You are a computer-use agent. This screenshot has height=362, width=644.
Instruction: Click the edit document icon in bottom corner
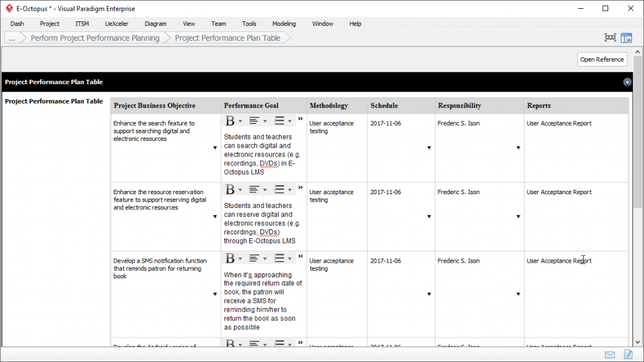coord(627,354)
